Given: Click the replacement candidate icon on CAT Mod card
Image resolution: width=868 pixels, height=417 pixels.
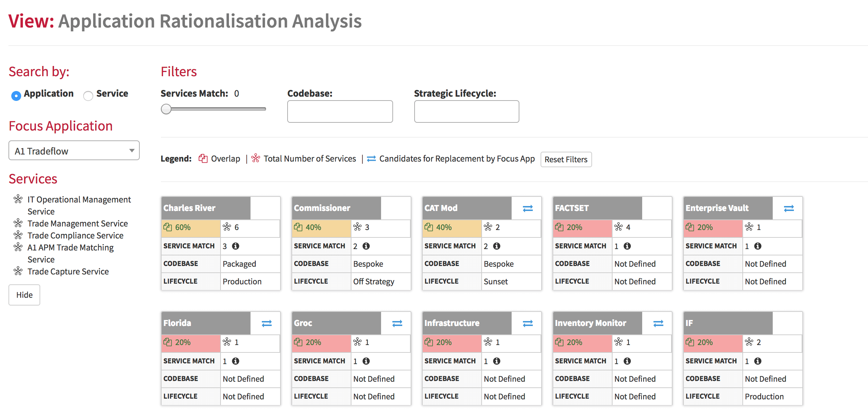Looking at the screenshot, I should point(528,208).
